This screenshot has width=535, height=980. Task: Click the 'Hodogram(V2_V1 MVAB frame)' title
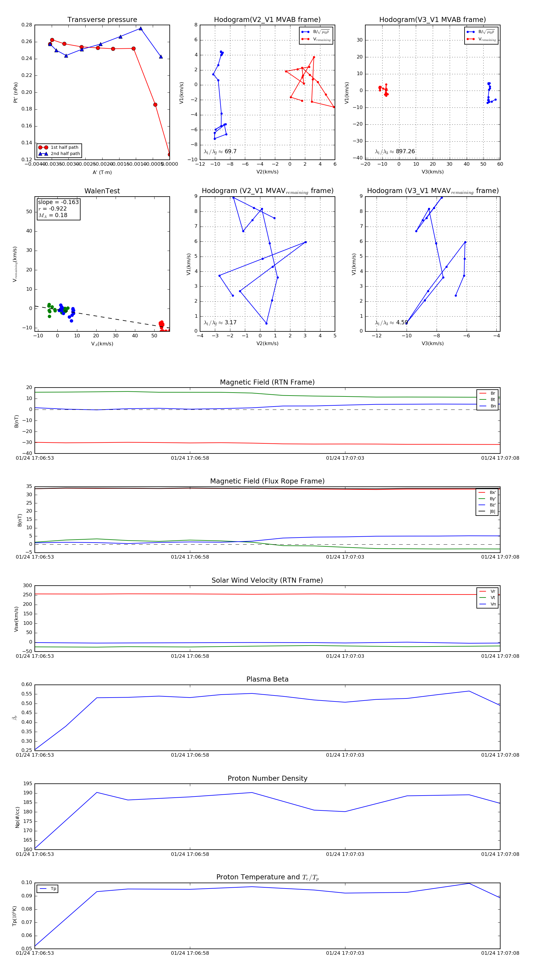(267, 20)
